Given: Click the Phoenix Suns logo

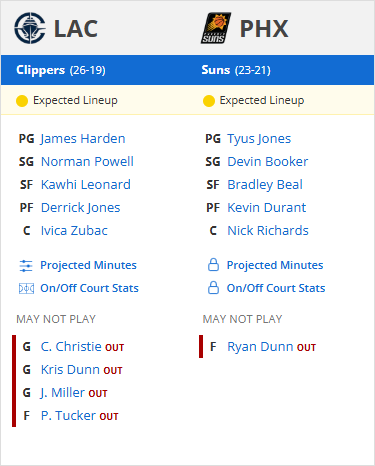Looking at the screenshot, I should pos(216,28).
